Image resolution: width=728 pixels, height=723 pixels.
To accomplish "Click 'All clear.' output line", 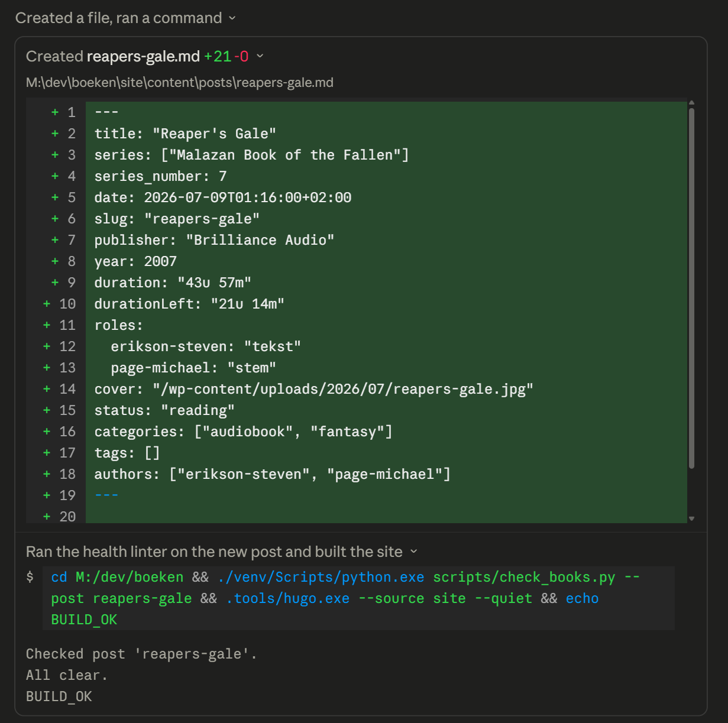I will pos(67,675).
